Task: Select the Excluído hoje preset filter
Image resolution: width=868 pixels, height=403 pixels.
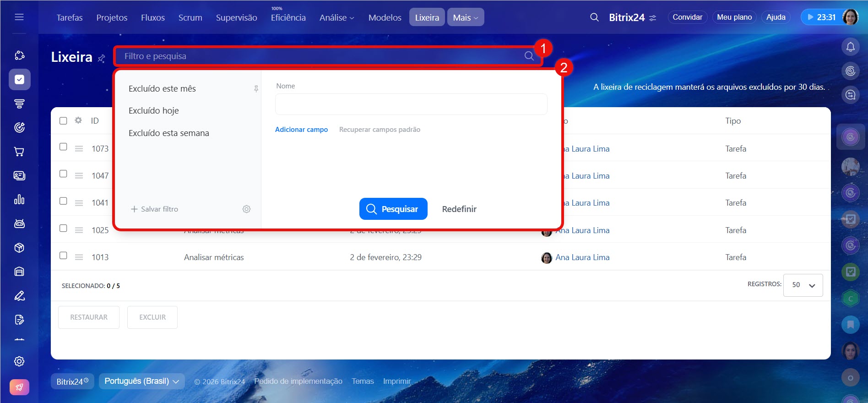Action: pos(154,111)
